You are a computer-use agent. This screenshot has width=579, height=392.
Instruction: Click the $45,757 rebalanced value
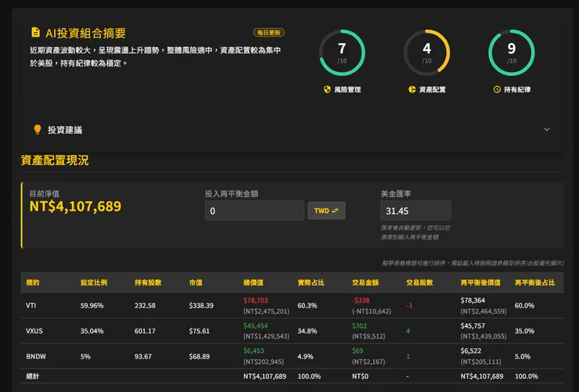point(473,326)
